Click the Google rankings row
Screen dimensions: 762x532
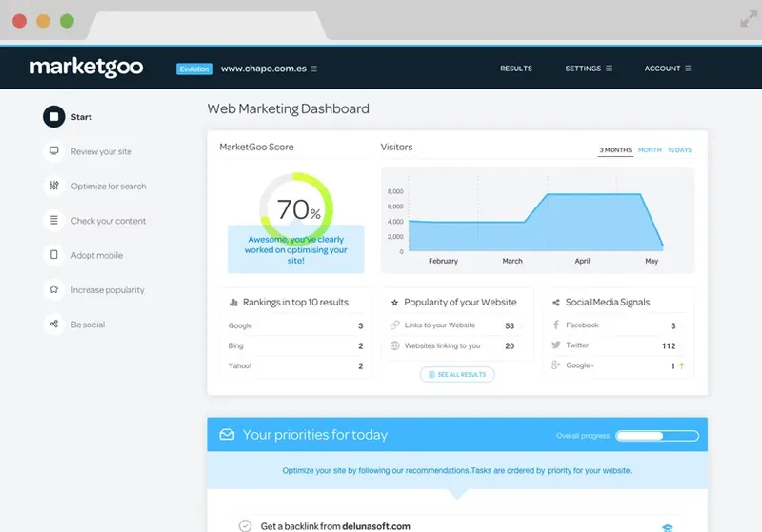pos(295,325)
